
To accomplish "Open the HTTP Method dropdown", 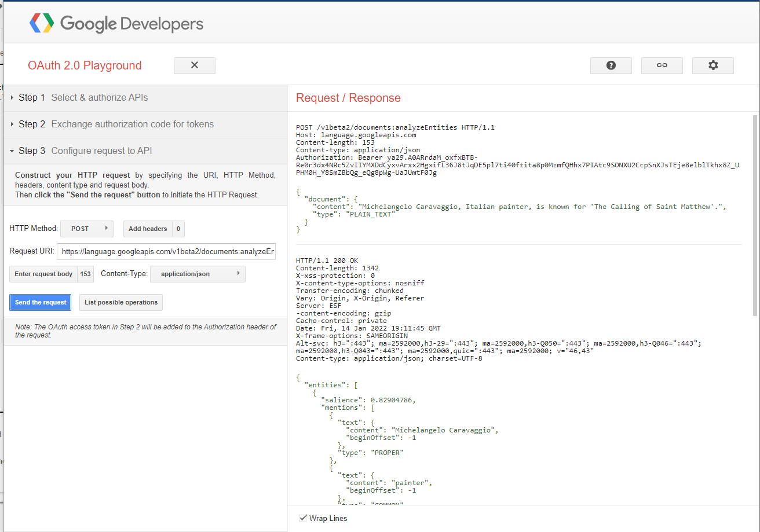I will [87, 229].
